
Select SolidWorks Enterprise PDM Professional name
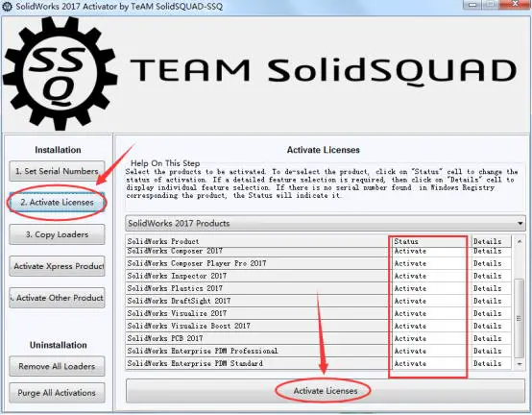203,351
